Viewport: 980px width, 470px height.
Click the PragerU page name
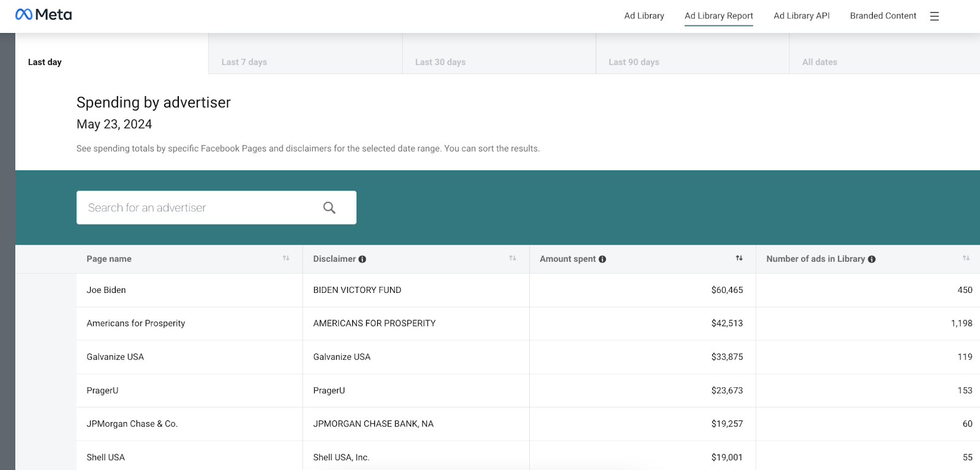pyautogui.click(x=102, y=390)
